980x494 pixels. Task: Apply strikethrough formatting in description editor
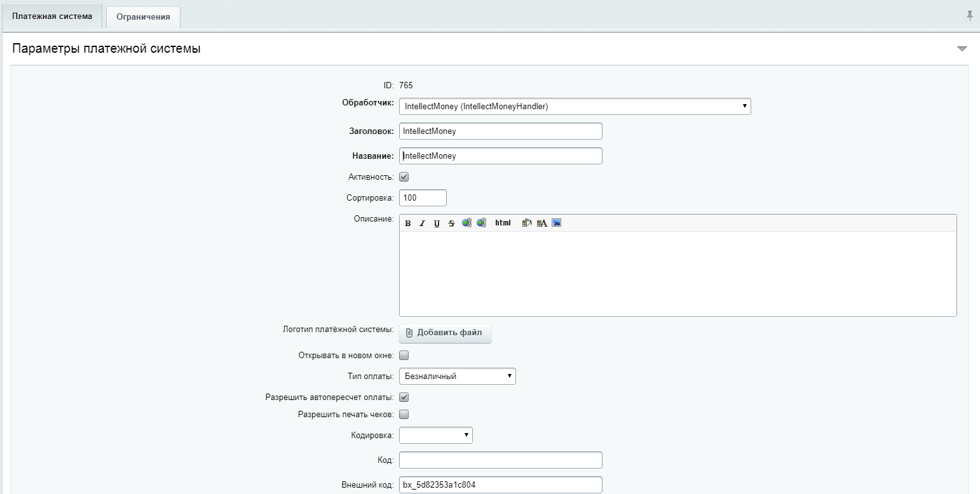451,223
